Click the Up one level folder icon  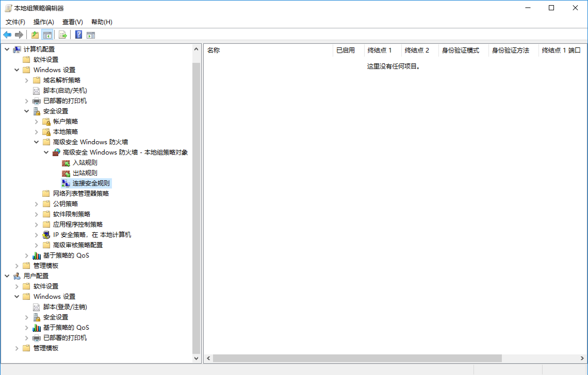click(35, 35)
